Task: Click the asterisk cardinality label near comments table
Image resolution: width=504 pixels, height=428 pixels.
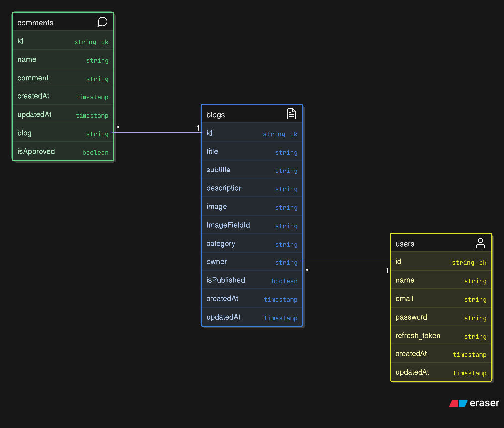Action: pyautogui.click(x=118, y=128)
